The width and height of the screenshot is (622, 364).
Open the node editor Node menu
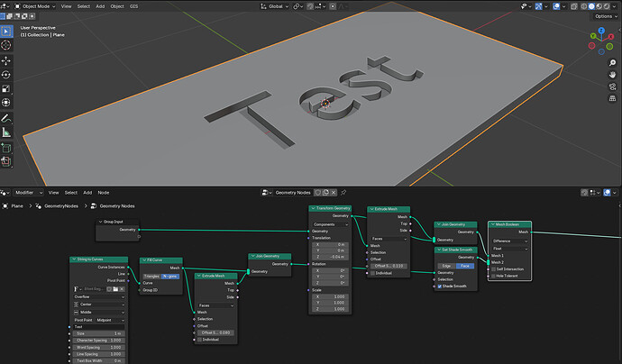(x=104, y=192)
